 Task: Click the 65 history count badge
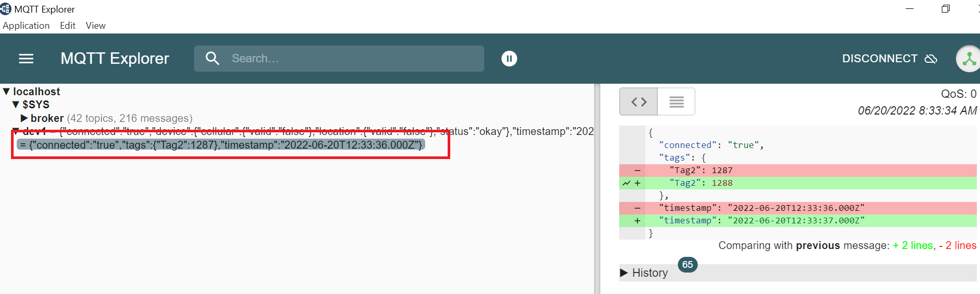[688, 265]
